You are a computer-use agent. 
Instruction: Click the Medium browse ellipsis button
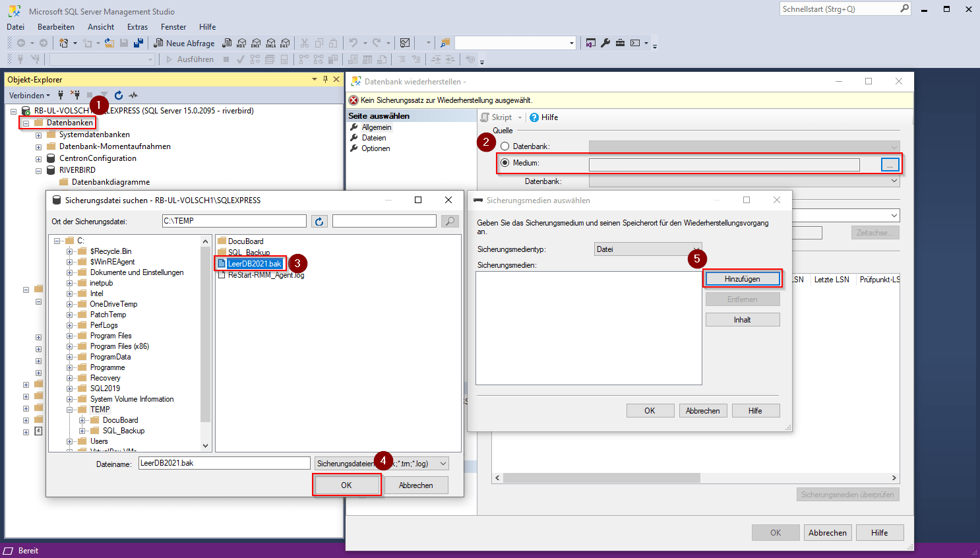890,165
